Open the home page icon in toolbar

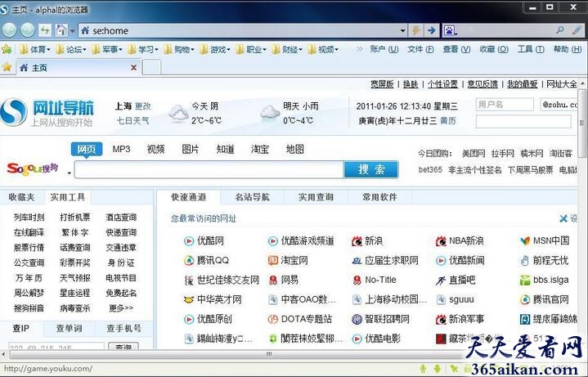coord(61,30)
